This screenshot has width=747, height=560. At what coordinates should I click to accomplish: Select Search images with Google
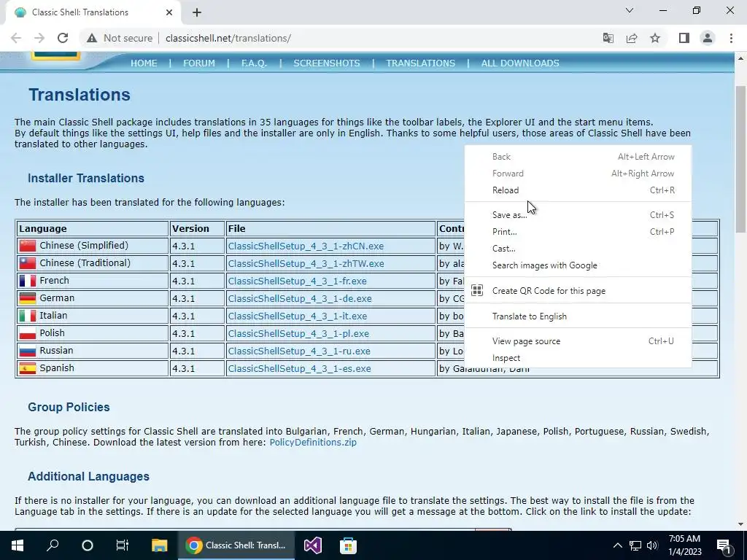578,265
